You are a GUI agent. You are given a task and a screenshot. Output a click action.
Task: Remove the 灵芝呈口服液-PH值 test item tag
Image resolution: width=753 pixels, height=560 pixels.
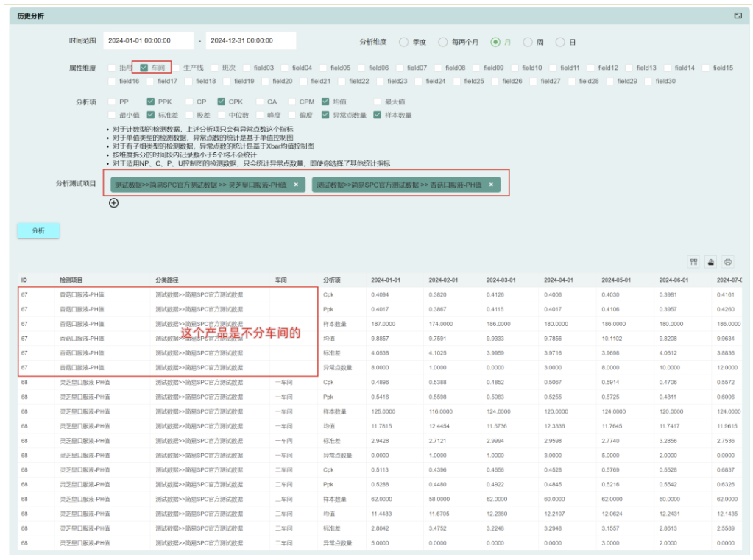[295, 184]
